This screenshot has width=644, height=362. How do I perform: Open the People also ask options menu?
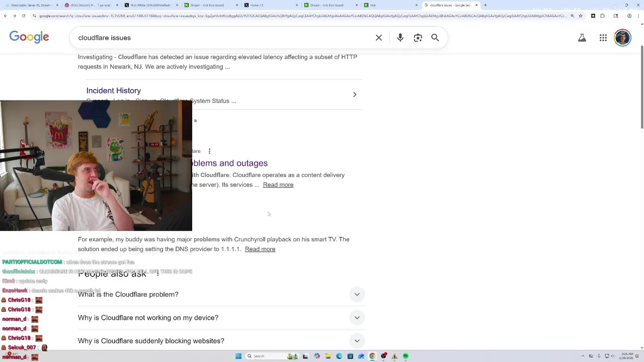(157, 273)
